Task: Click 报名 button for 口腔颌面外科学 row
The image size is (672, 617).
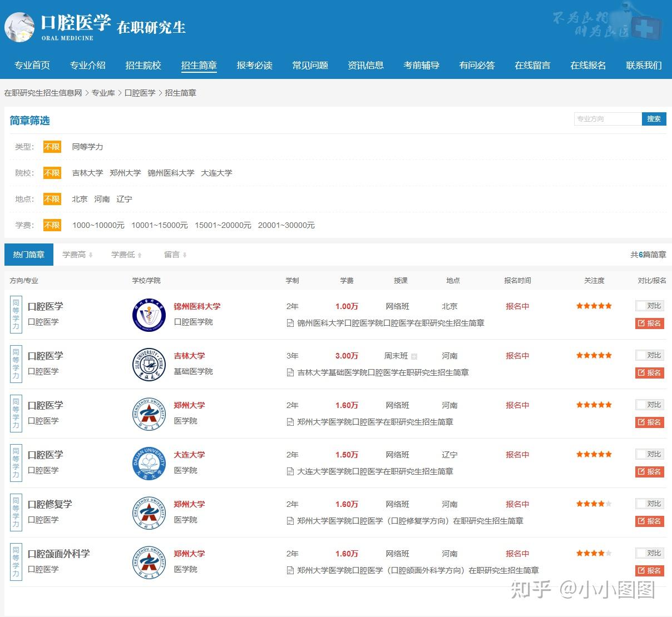Action: (x=650, y=571)
